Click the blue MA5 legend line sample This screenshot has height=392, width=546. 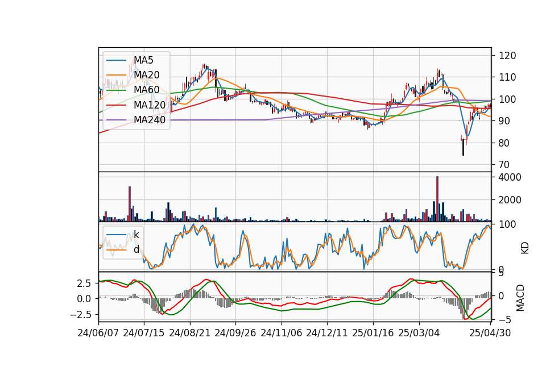(x=116, y=60)
